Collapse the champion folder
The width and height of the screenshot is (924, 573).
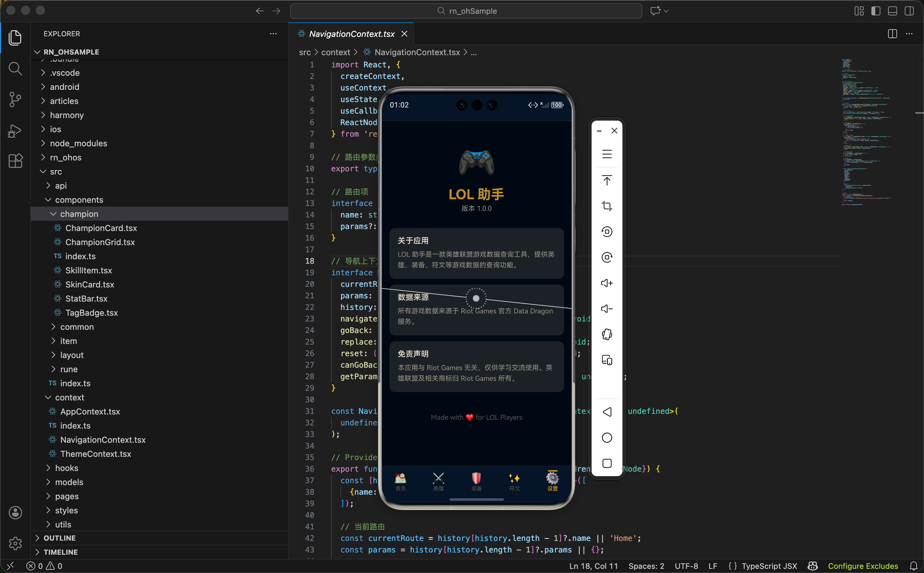click(79, 214)
